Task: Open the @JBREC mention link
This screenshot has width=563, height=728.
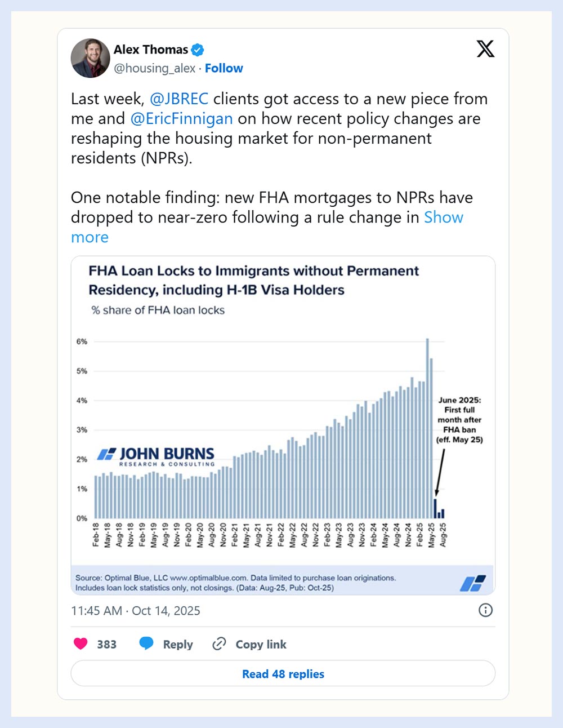Action: pyautogui.click(x=179, y=99)
